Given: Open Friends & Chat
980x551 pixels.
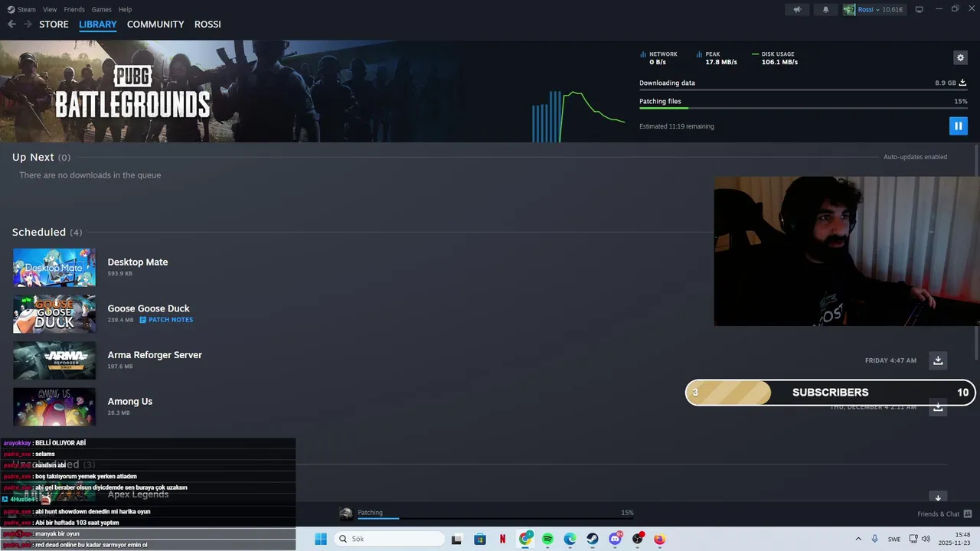Looking at the screenshot, I should point(944,514).
